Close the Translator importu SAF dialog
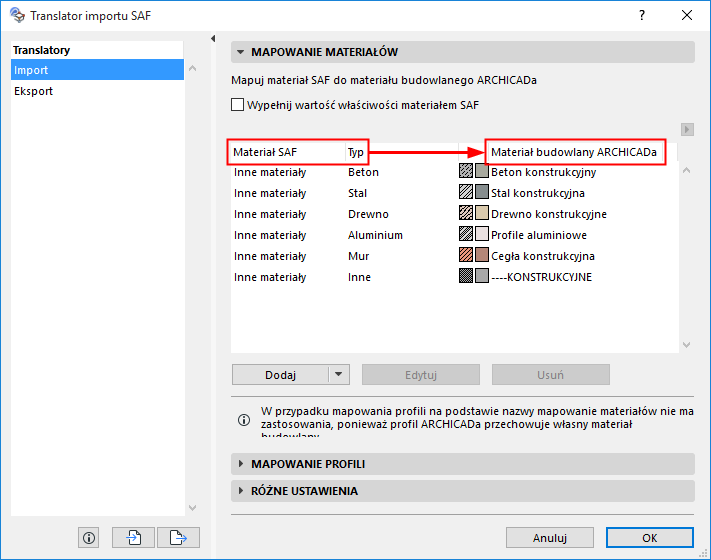 tap(687, 15)
